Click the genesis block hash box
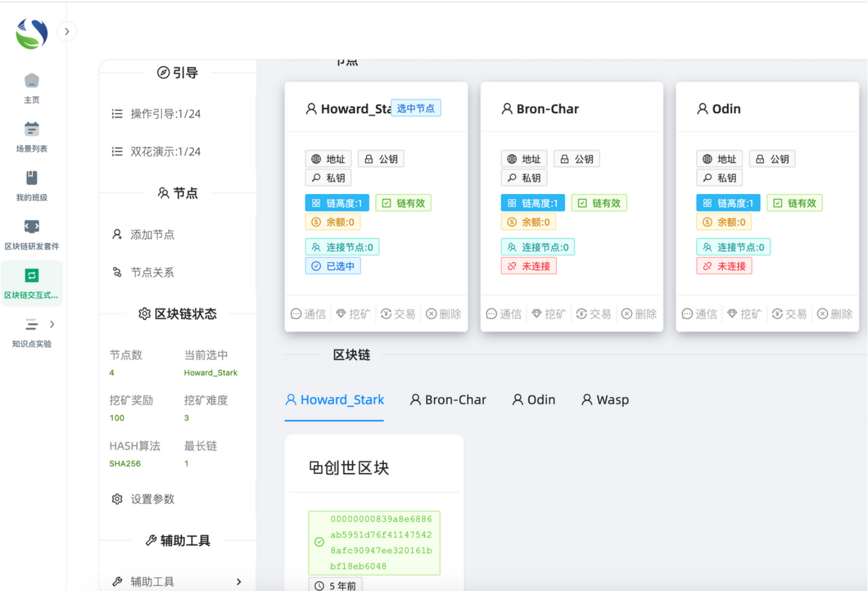 (x=374, y=542)
